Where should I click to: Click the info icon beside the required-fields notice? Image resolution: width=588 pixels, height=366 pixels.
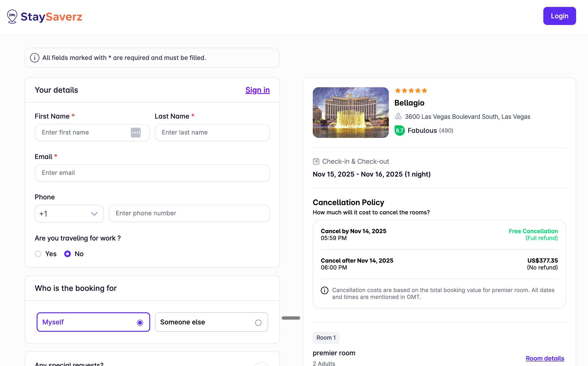point(34,58)
